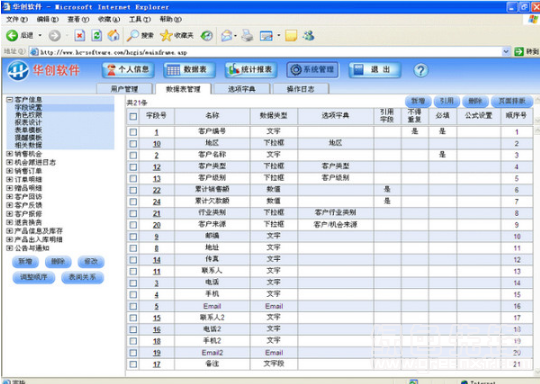Open the address bar dropdown arrow
Screen dimensions: 540x384
pos(506,52)
